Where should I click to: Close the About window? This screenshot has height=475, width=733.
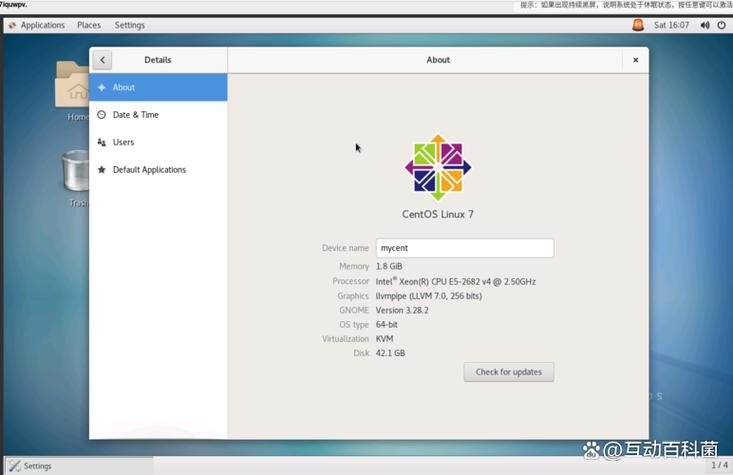point(635,60)
